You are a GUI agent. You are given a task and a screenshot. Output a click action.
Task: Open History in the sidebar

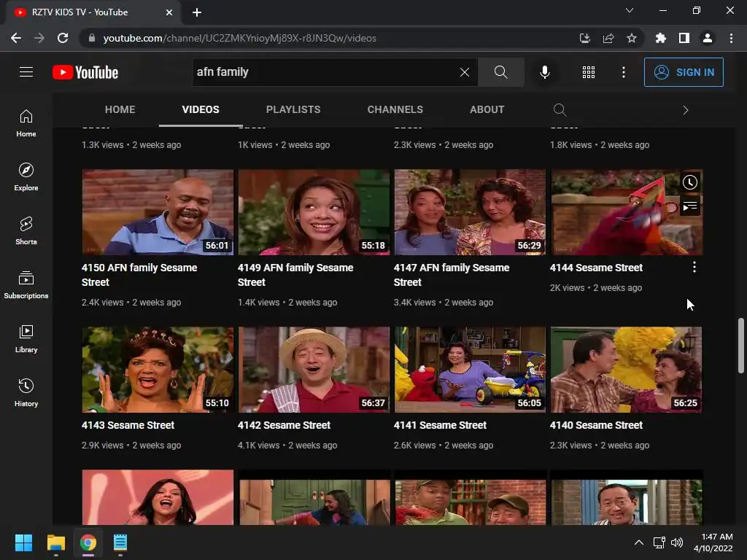26,393
